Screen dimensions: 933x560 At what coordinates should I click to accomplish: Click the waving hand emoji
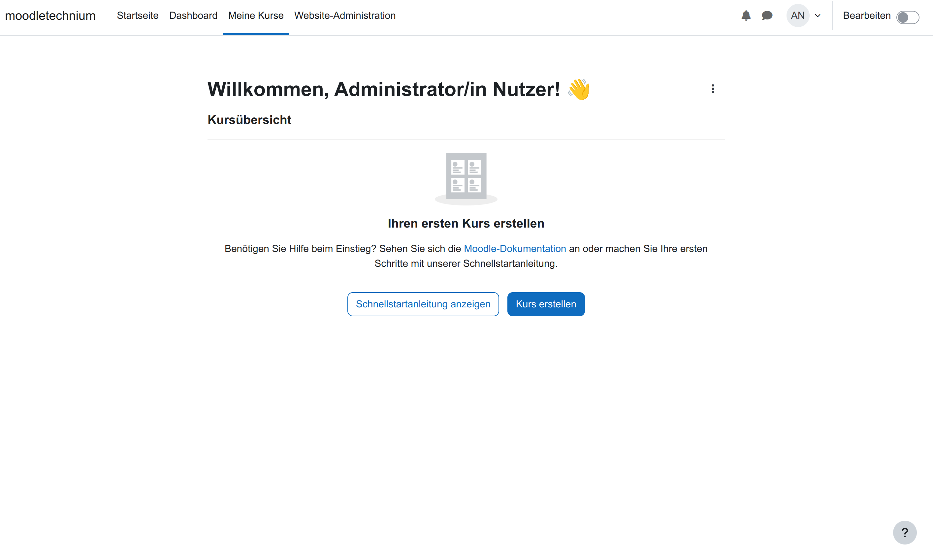579,89
